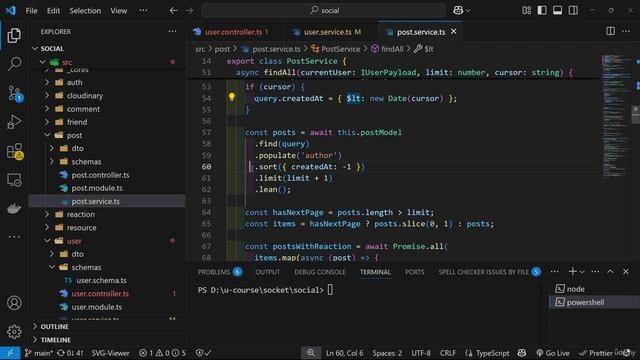
Task: Toggle primary side bar visibility
Action: [x=542, y=10]
